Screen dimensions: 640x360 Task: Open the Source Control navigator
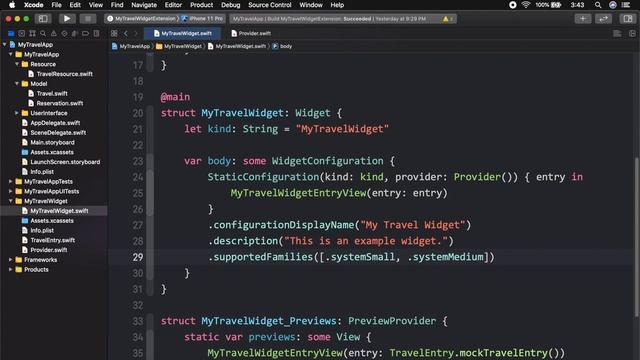22,33
